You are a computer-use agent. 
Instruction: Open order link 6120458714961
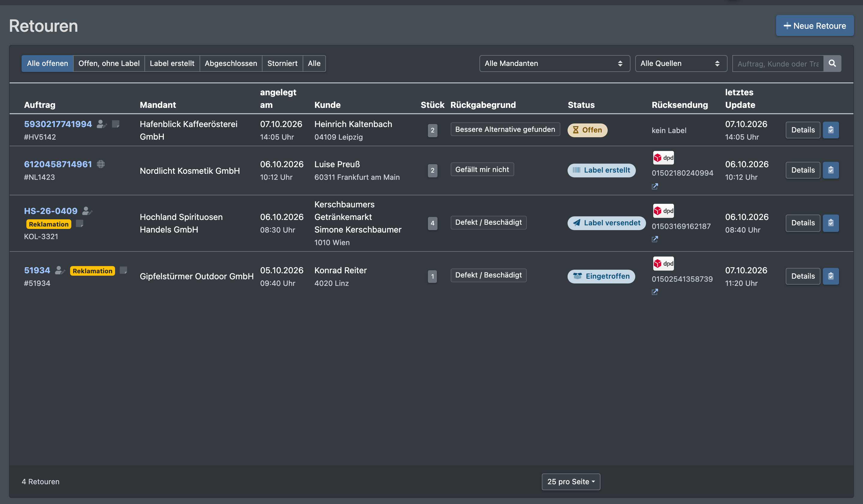pyautogui.click(x=58, y=164)
